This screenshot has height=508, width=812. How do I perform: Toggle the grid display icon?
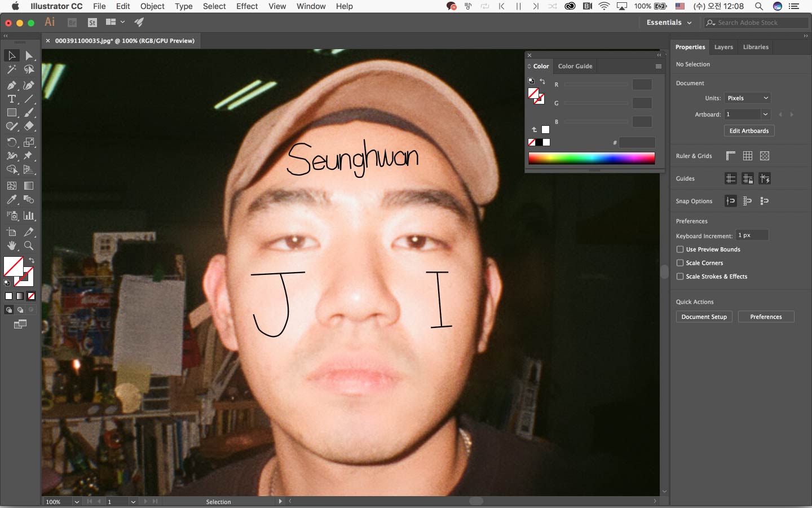pyautogui.click(x=748, y=156)
